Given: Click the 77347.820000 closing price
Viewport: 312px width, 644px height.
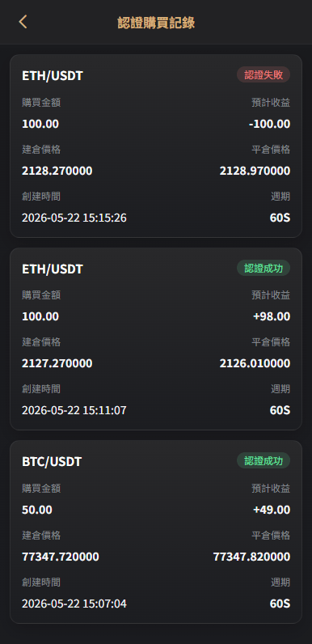Looking at the screenshot, I should coord(251,557).
